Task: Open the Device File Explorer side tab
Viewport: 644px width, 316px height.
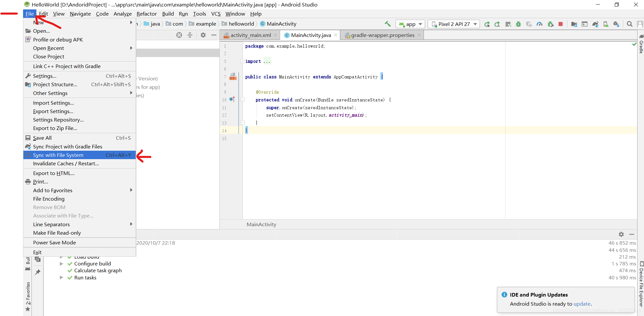Action: tap(641, 284)
